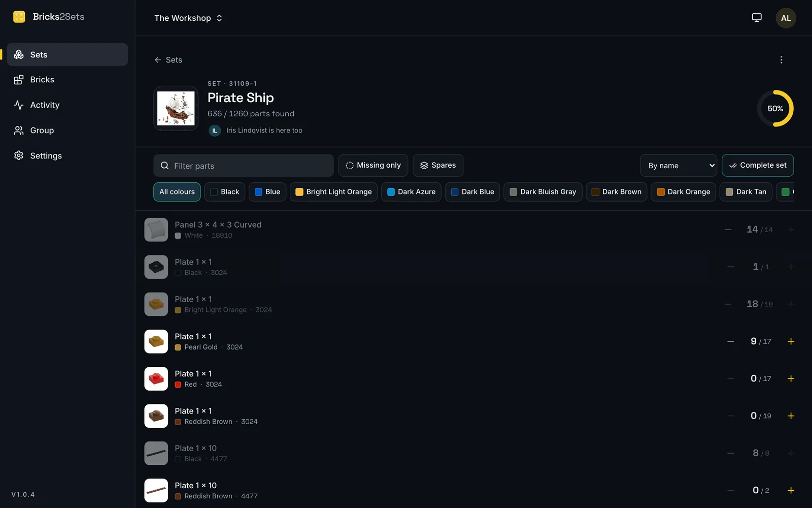
Task: Increase Pearl Gold Plate 1 × 1 count
Action: click(791, 341)
